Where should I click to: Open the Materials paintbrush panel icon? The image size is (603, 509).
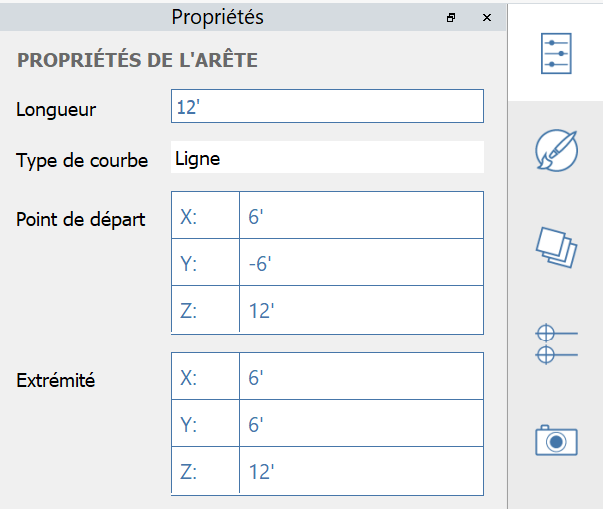tap(556, 150)
